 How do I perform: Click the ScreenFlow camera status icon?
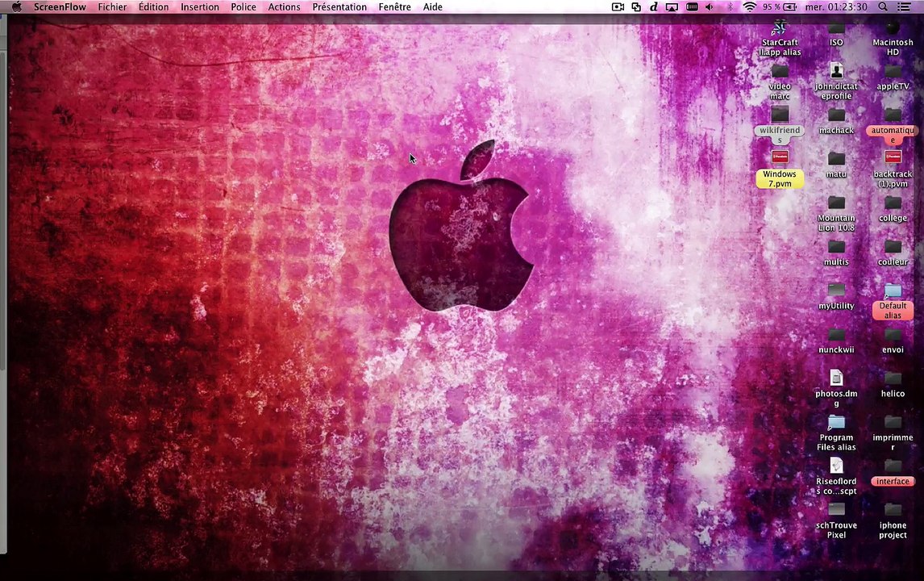click(x=618, y=7)
